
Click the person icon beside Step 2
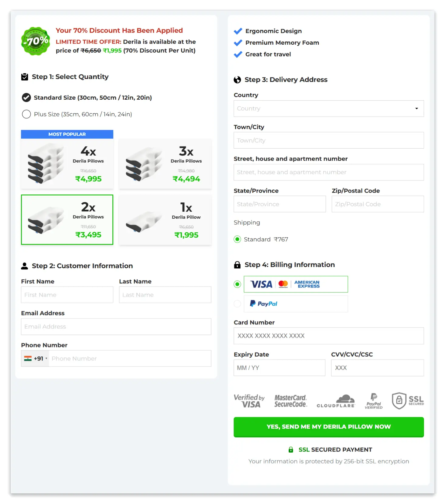(25, 266)
